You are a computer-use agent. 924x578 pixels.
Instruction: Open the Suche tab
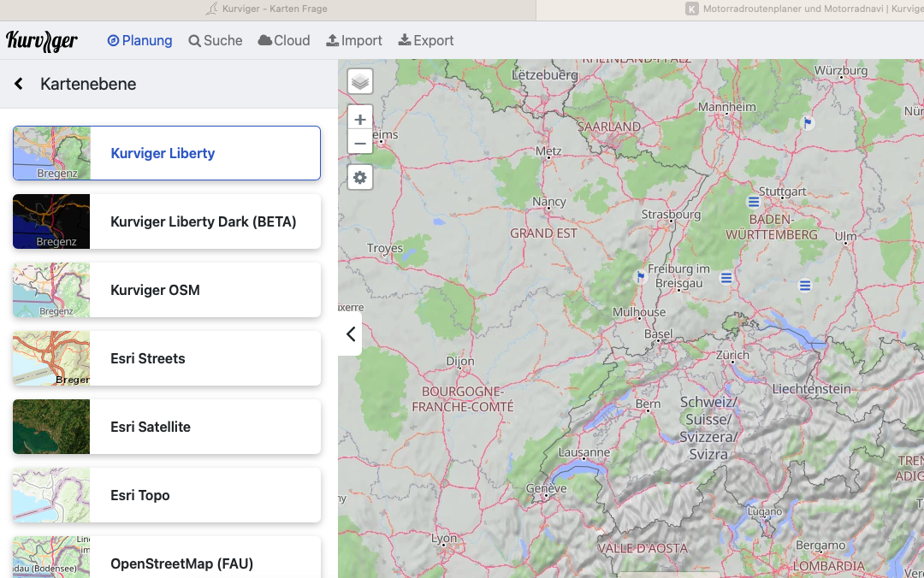click(x=215, y=41)
